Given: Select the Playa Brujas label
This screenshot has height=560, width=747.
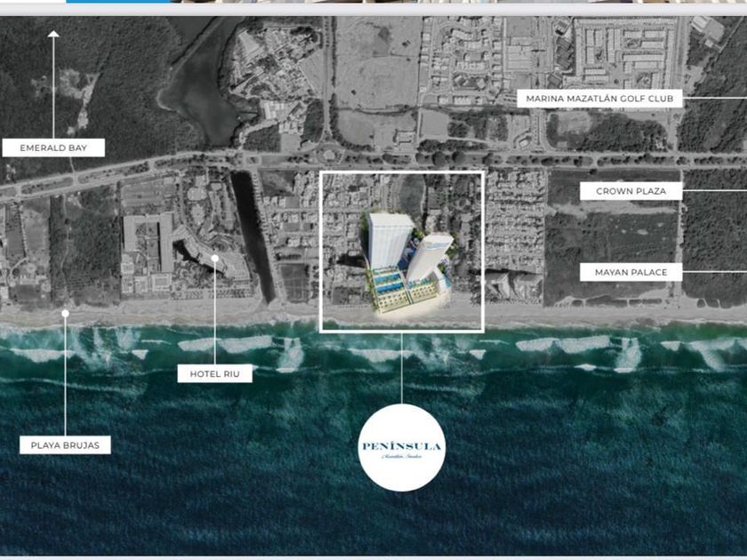Looking at the screenshot, I should tap(65, 445).
